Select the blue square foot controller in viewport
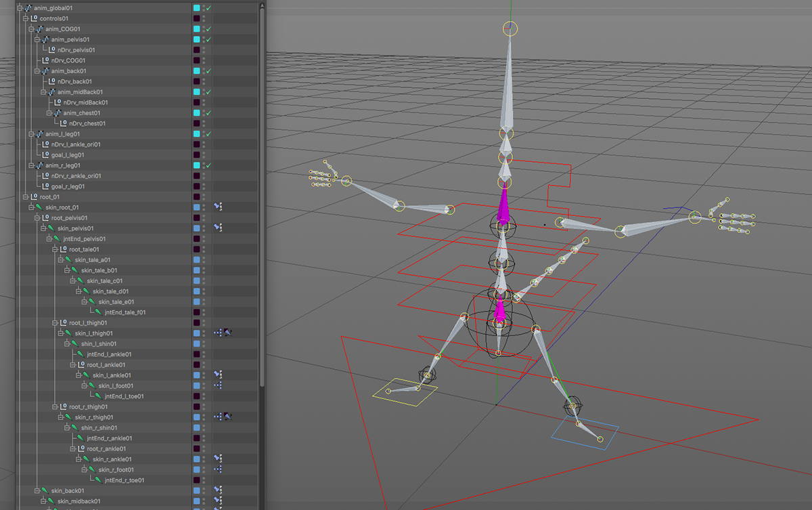The width and height of the screenshot is (812, 510). click(x=585, y=432)
